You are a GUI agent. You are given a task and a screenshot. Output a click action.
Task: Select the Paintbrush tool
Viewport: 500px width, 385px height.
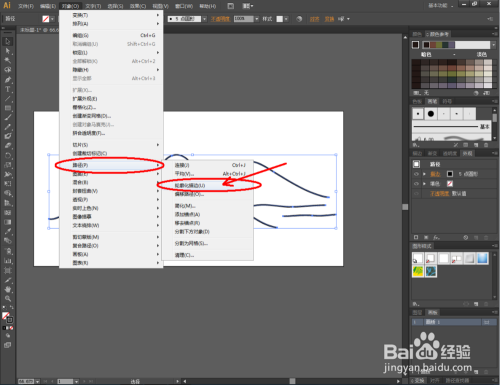click(8, 117)
